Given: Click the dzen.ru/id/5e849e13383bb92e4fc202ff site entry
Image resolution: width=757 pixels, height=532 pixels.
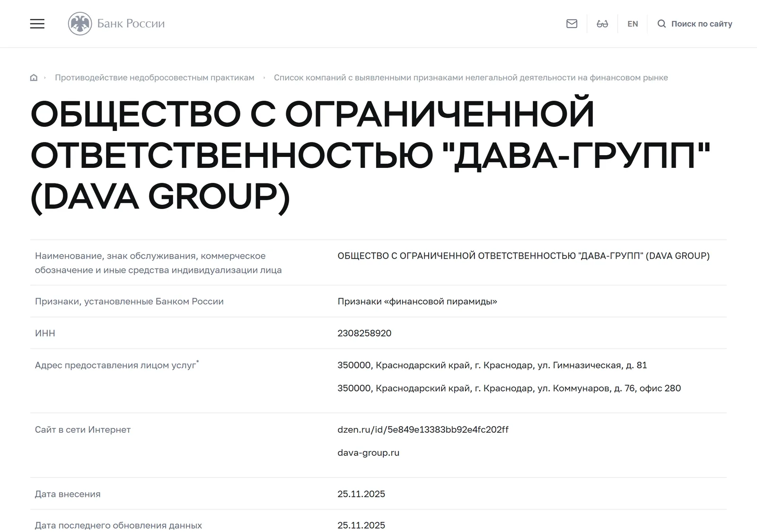Looking at the screenshot, I should click(x=423, y=429).
